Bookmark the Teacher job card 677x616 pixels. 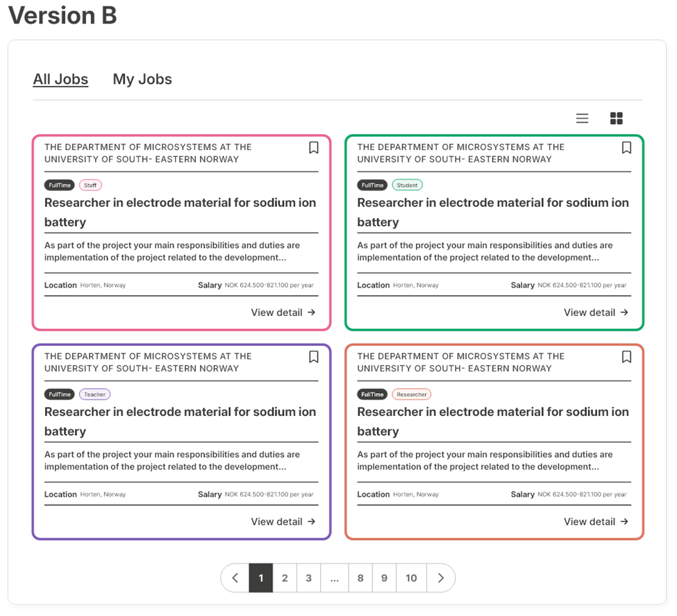(x=314, y=357)
